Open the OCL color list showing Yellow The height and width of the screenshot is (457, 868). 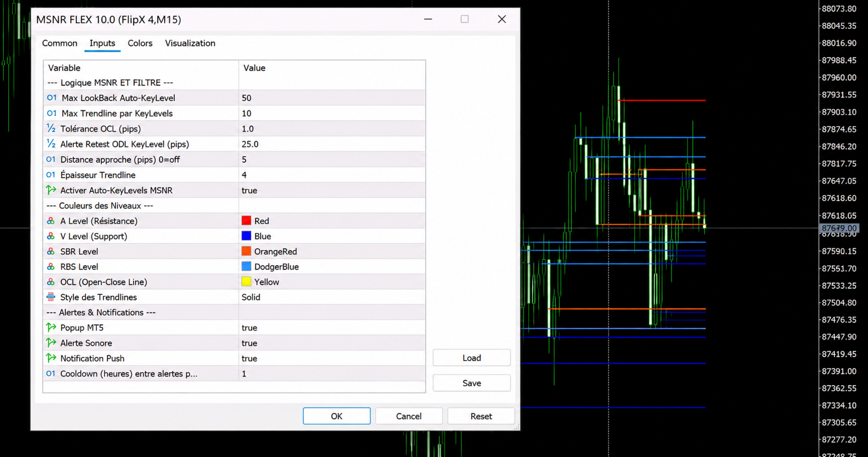pyautogui.click(x=332, y=282)
